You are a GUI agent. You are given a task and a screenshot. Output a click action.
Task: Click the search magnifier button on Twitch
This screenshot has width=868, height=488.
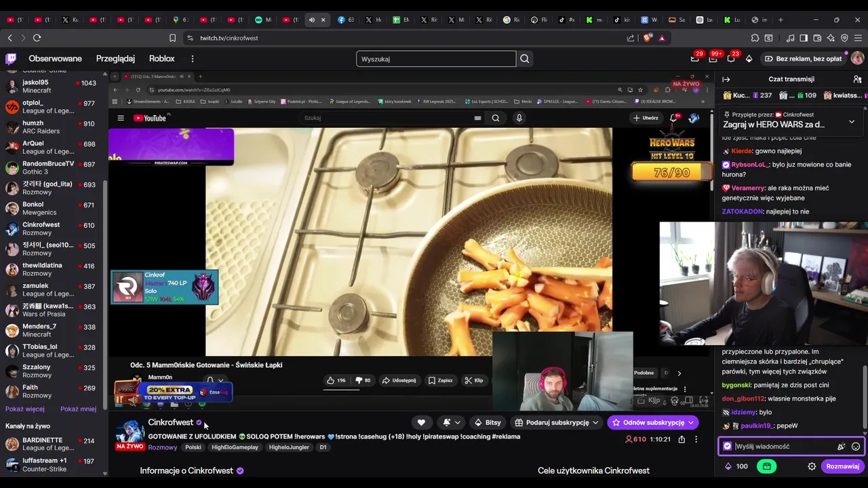pyautogui.click(x=525, y=59)
